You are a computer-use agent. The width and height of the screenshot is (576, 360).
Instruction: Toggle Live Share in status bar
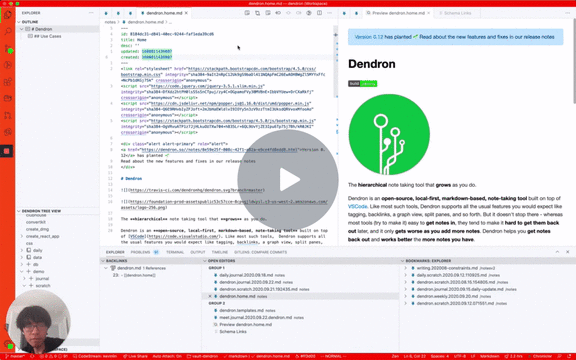click(x=135, y=356)
